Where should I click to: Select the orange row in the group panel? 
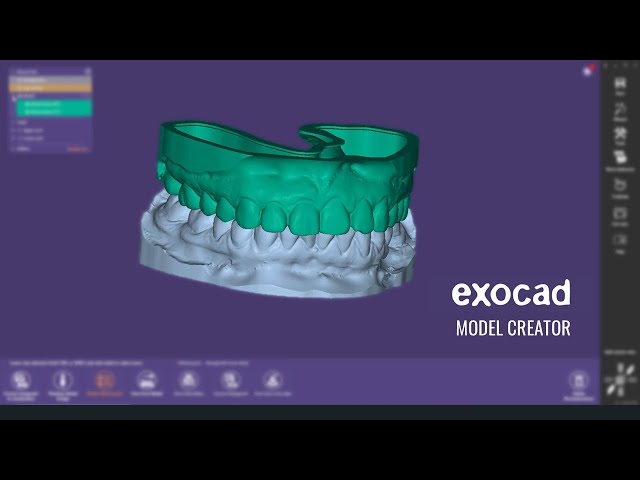point(50,87)
